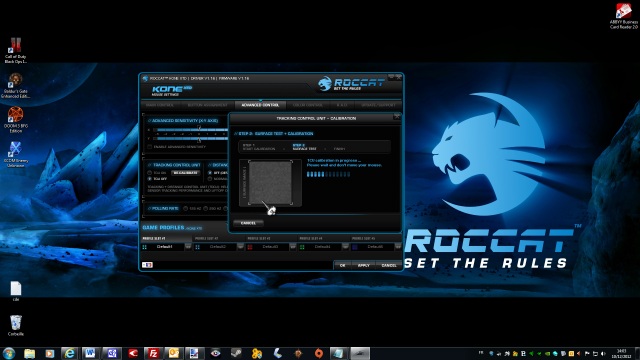
Task: Switch to the Color Control tab
Action: [308, 105]
